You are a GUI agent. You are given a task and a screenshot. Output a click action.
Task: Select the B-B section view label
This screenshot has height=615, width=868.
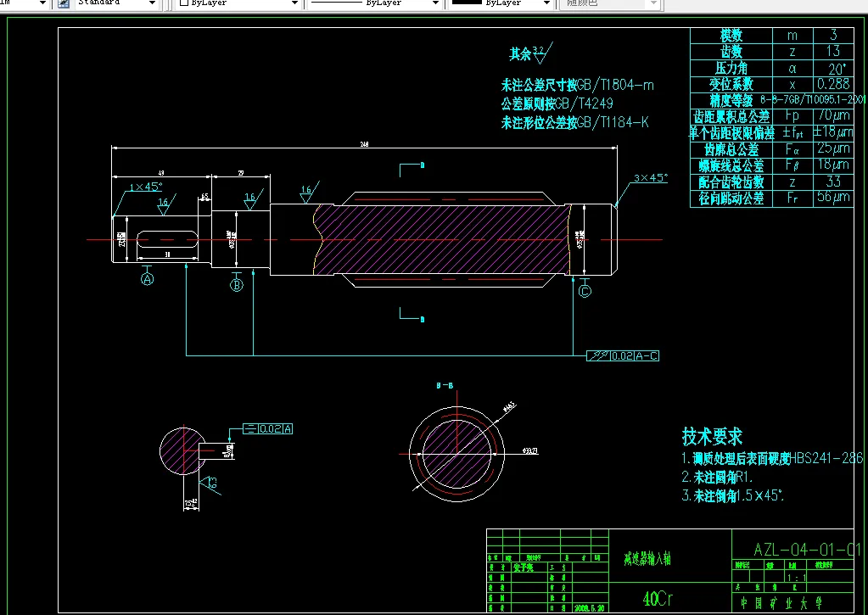point(445,385)
